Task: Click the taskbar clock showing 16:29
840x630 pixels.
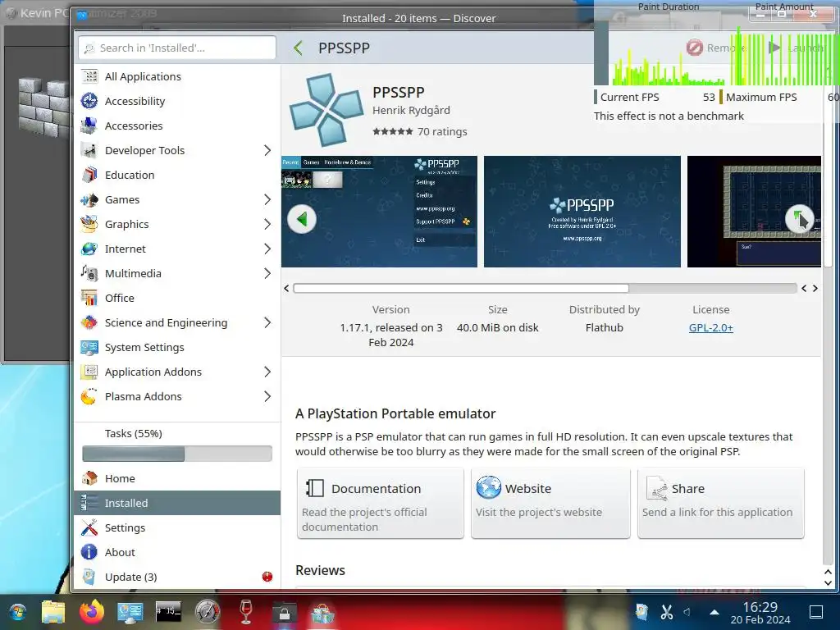Action: point(760,612)
